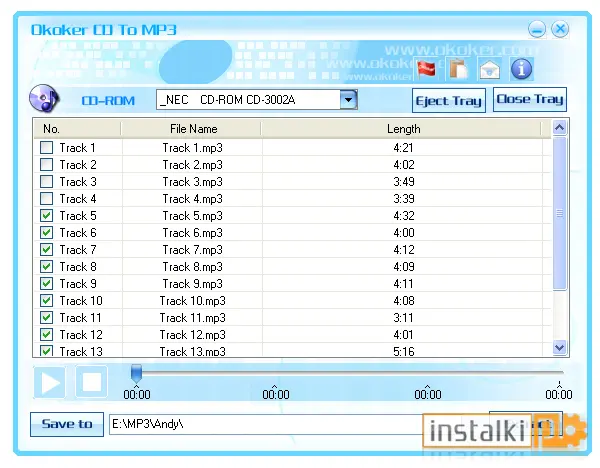Click the clipboard paste icon
The width and height of the screenshot is (600, 468).
458,69
